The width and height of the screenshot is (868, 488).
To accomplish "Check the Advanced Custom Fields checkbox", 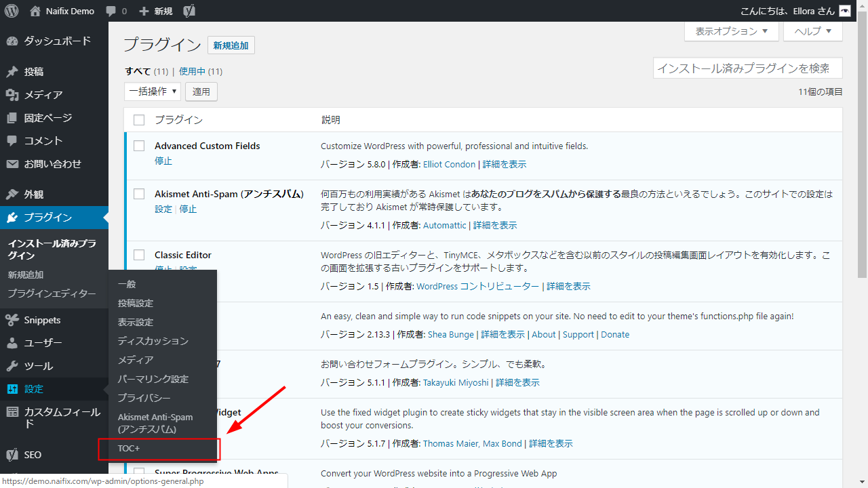I will (139, 146).
